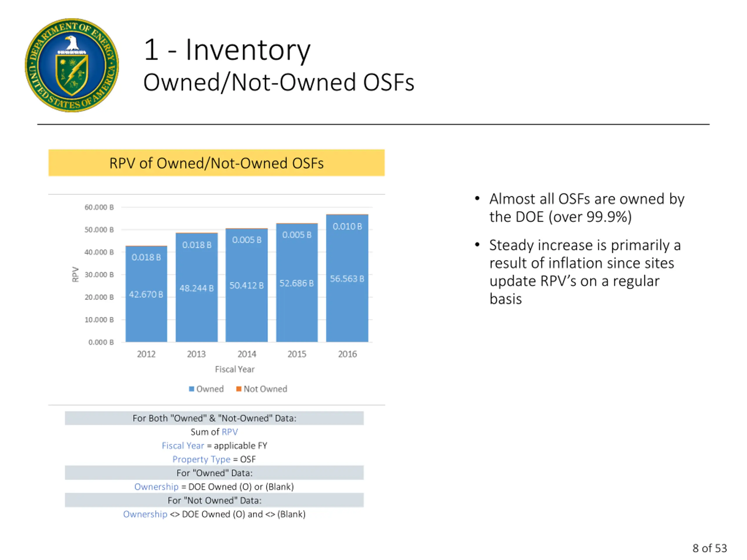Click Ownership link under Not Owned Data
Screen dimensions: 747x560
coord(145,514)
